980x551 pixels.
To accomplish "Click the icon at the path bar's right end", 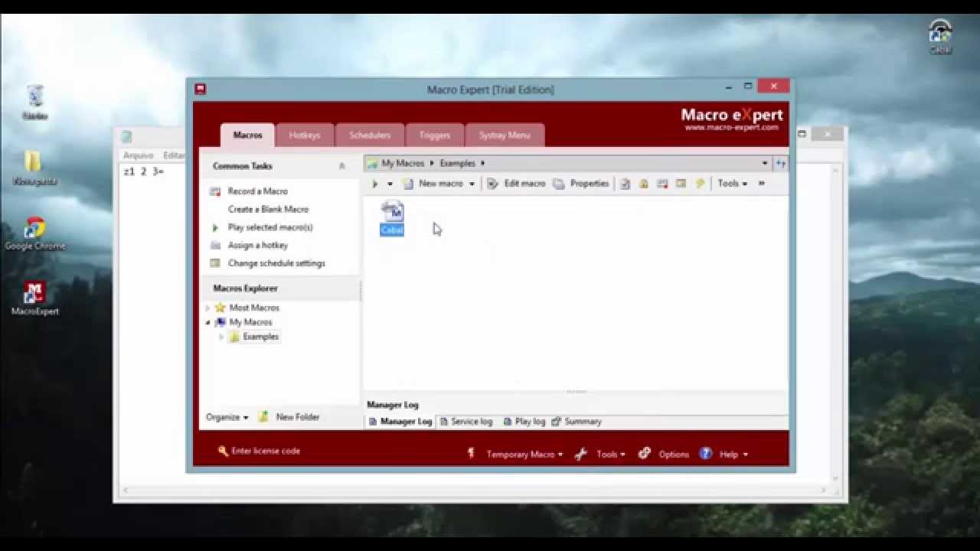I will pyautogui.click(x=780, y=163).
